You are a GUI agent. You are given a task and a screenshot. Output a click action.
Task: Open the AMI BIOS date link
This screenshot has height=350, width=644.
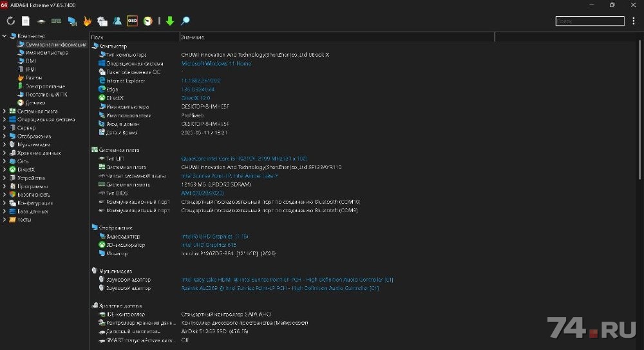click(202, 193)
